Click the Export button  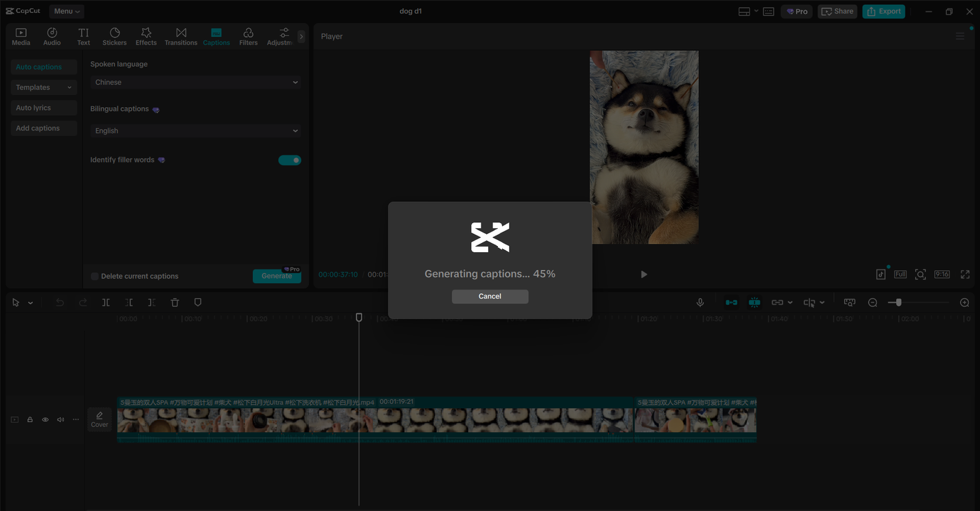tap(883, 11)
